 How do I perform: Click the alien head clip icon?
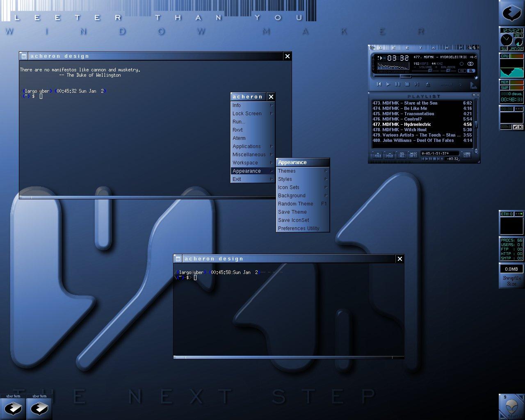click(x=511, y=406)
